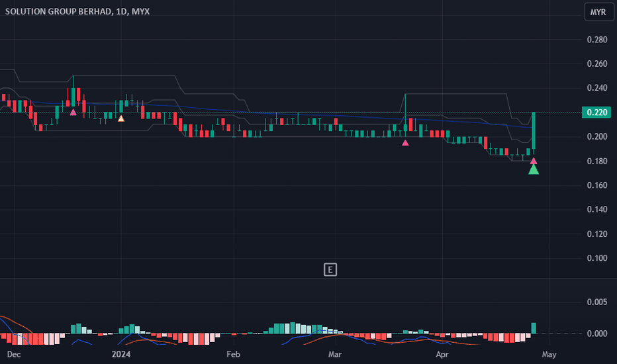Viewport: 617px width, 364px height.
Task: Click the current price label 0.220
Action: pyautogui.click(x=596, y=112)
